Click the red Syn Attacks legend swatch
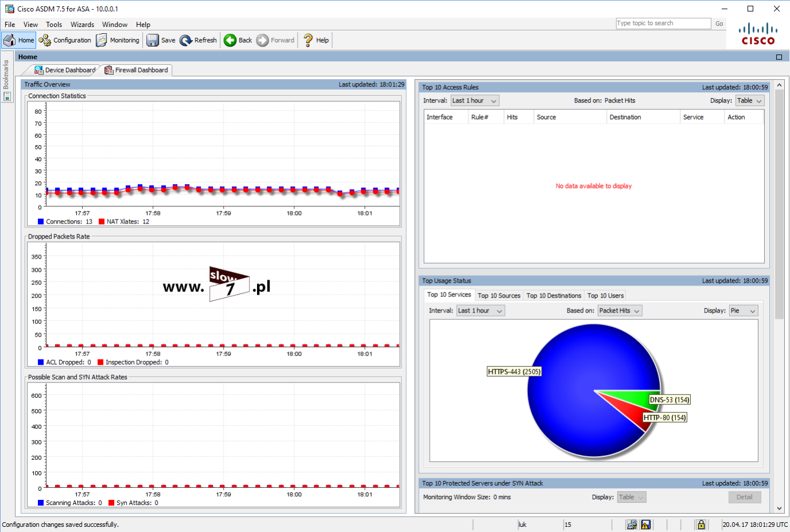Screen dimensions: 790x532 pos(111,503)
